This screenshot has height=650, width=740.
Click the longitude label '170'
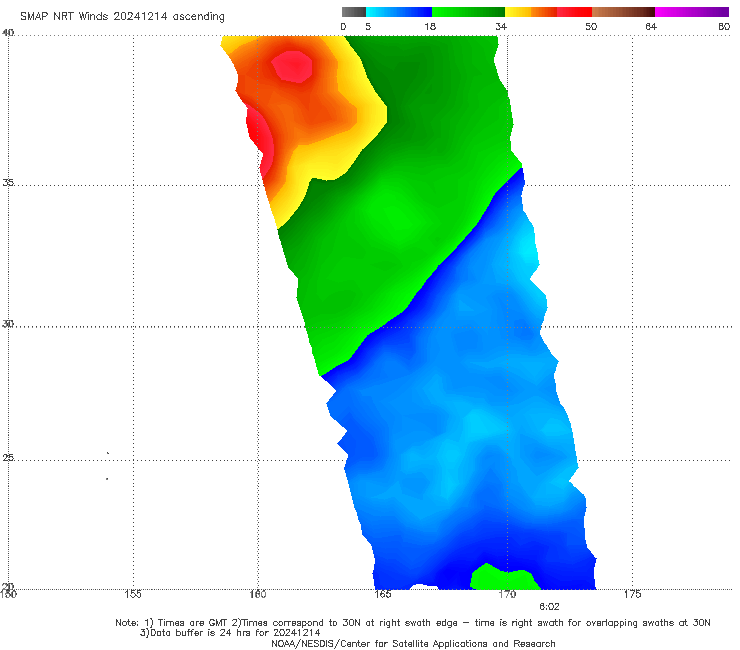click(x=507, y=594)
